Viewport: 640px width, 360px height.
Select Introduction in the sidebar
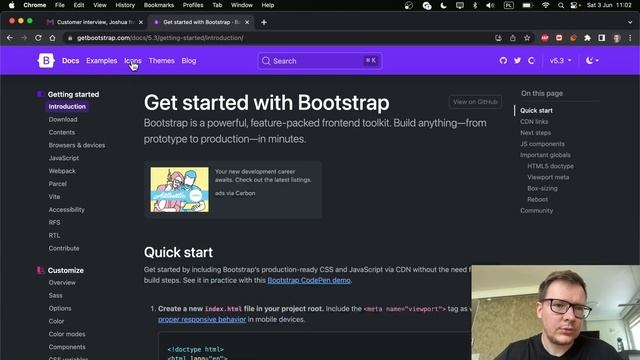pyautogui.click(x=67, y=107)
